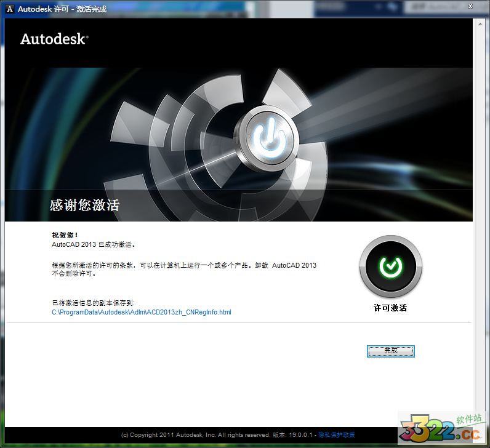The width and height of the screenshot is (490, 448).
Task: Click the 祝贺您! congratulation text
Action: 65,235
